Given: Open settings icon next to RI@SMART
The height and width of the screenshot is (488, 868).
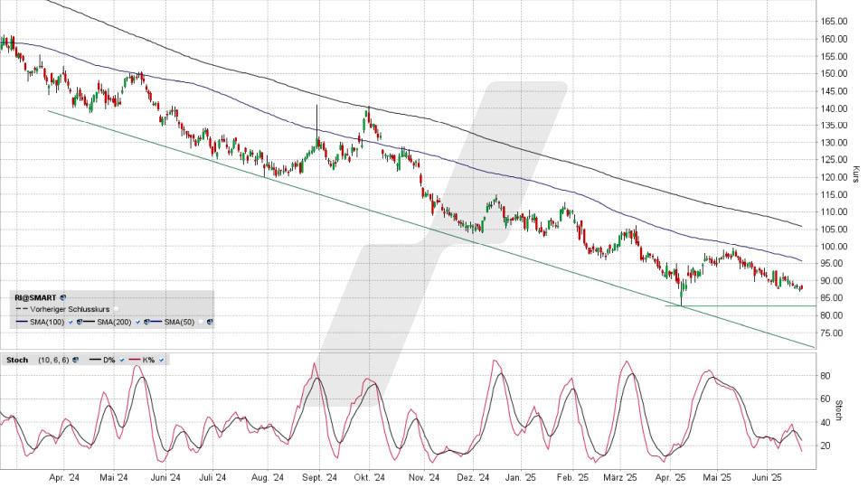Looking at the screenshot, I should (x=62, y=297).
